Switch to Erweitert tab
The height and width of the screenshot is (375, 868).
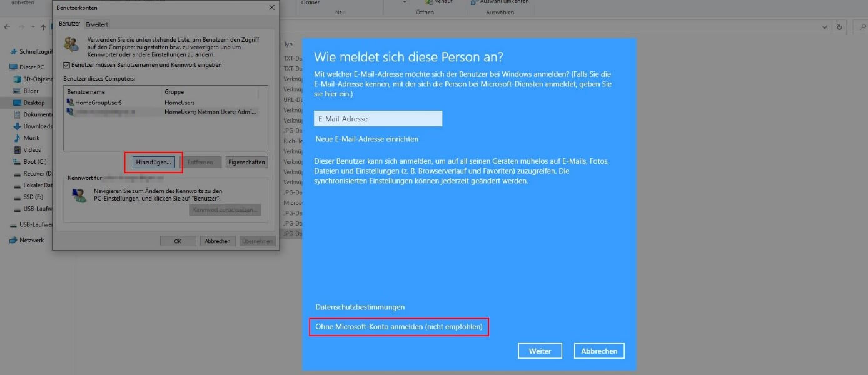pos(97,24)
